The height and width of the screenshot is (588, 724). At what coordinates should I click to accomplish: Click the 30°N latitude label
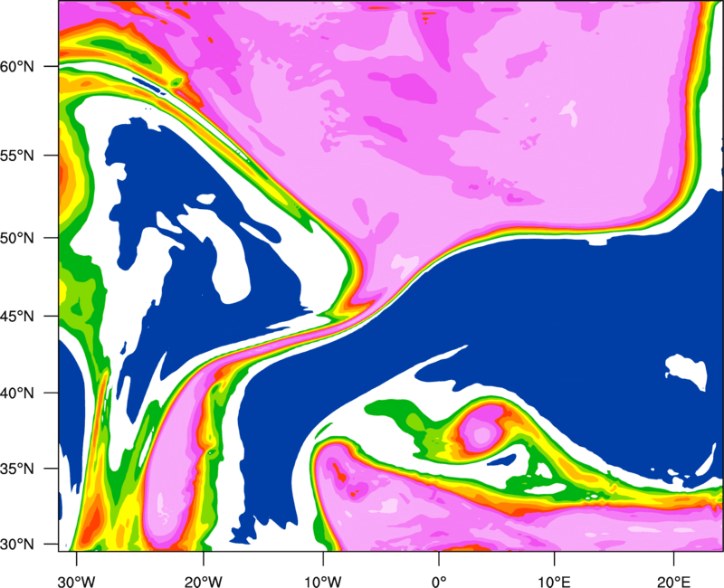tap(17, 545)
